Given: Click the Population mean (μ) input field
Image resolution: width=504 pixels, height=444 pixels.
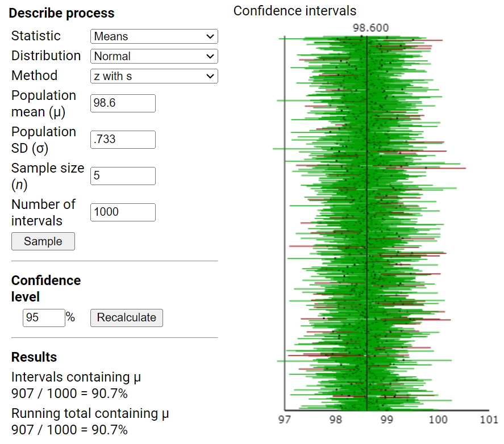Looking at the screenshot, I should tap(122, 103).
